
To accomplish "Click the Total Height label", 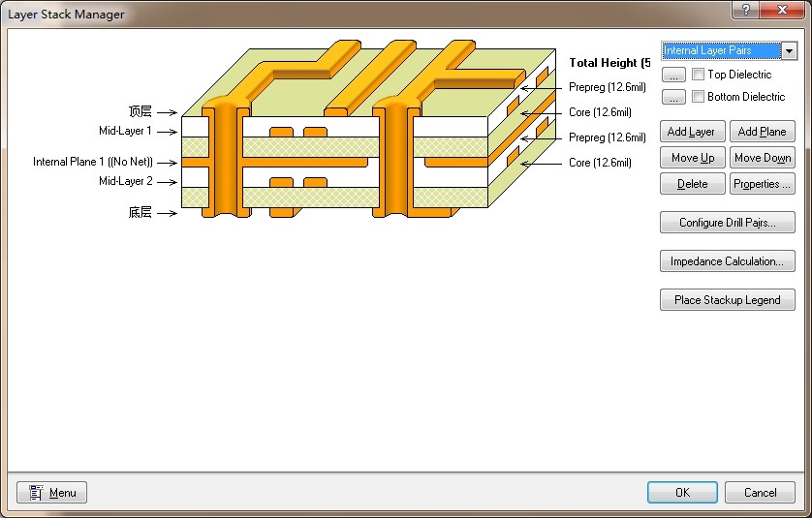I will point(609,63).
